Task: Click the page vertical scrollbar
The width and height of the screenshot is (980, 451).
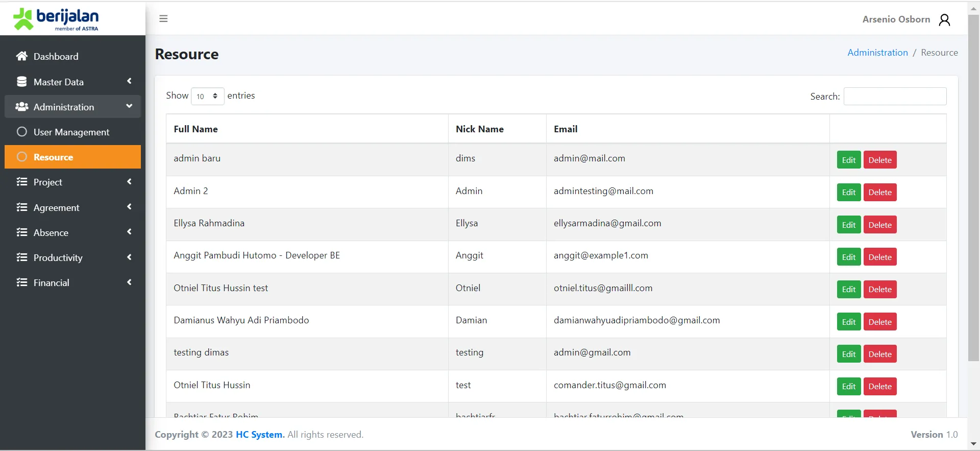Action: coord(973,188)
